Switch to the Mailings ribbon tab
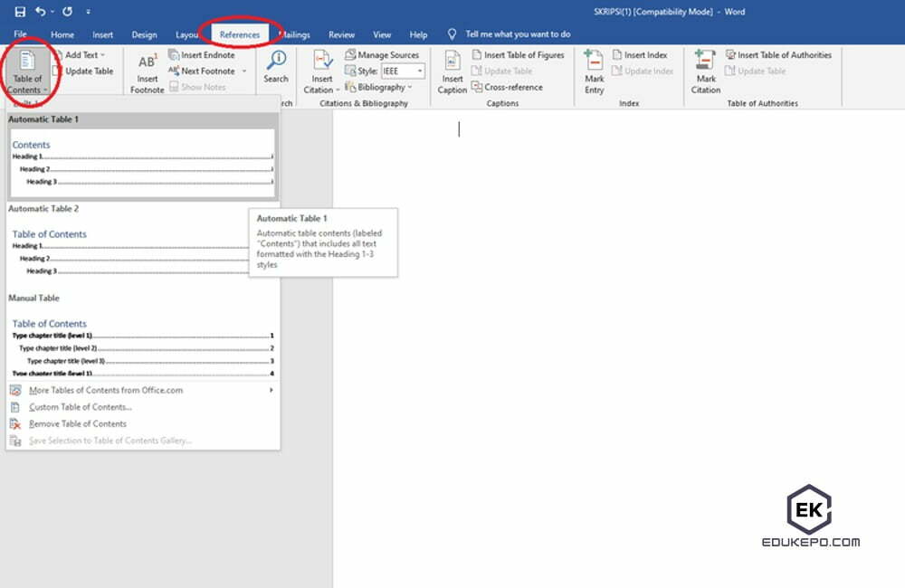The image size is (905, 588). coord(294,34)
